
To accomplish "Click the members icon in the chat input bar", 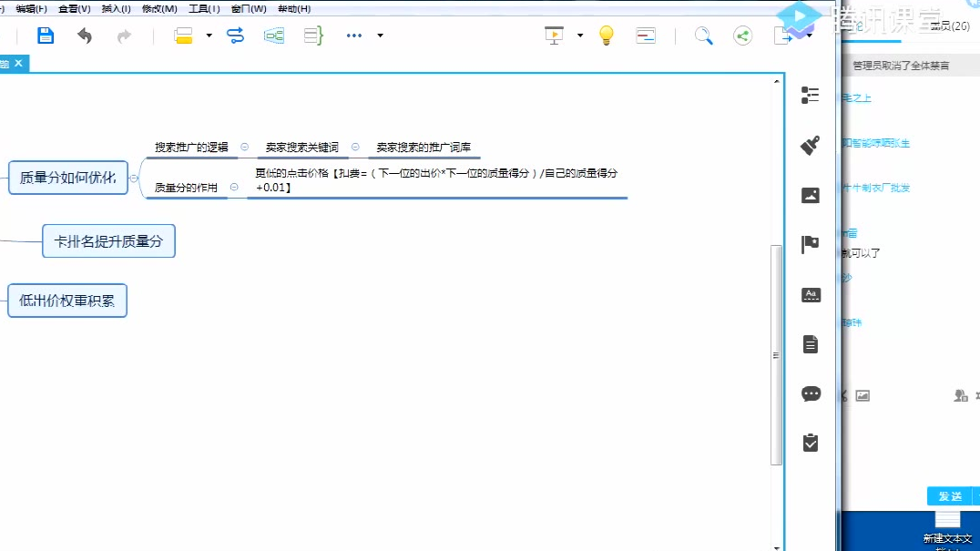I will pyautogui.click(x=961, y=395).
